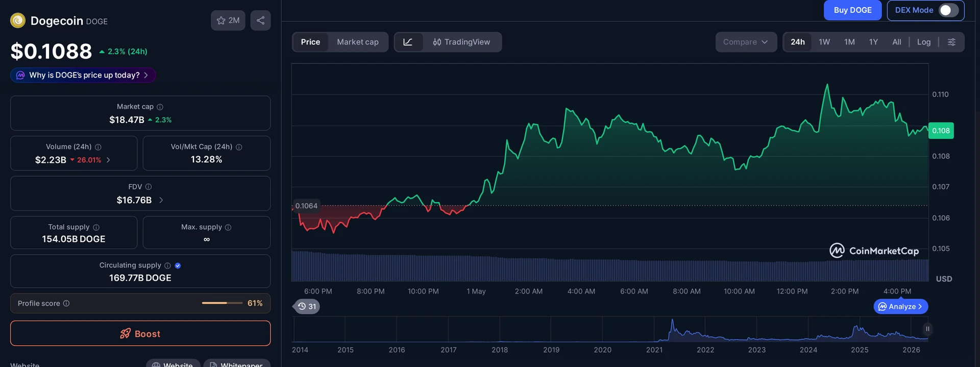Click the 0.108 current price label on axis

click(941, 131)
